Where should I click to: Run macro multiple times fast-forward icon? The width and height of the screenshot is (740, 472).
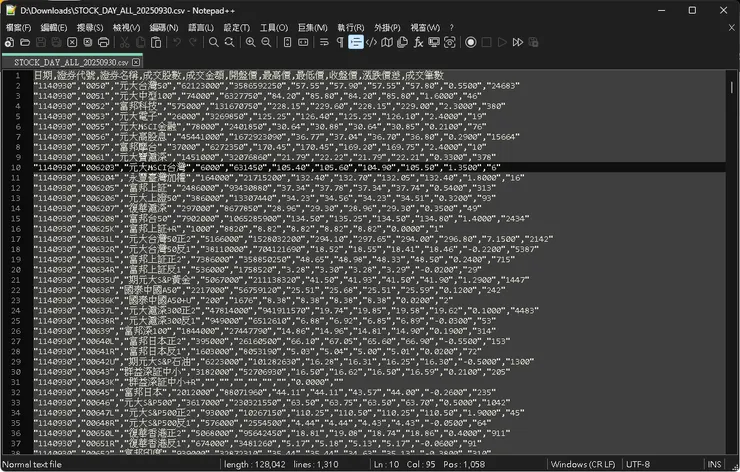point(518,42)
